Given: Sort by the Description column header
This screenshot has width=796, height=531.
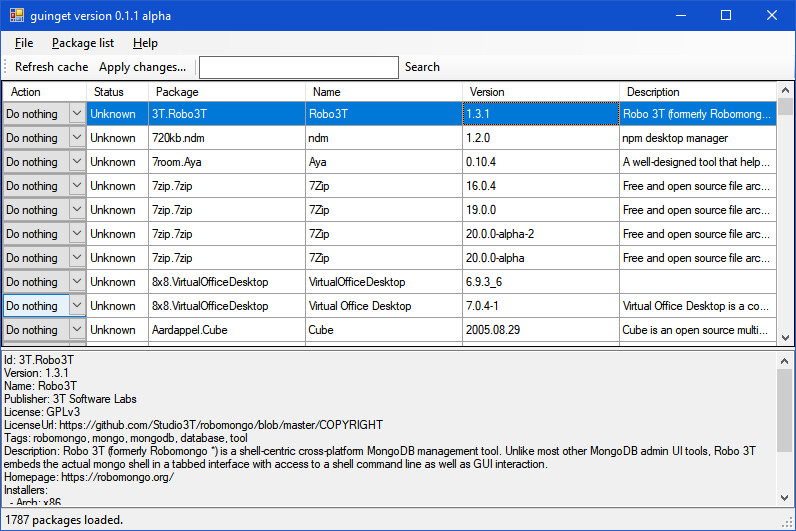Looking at the screenshot, I should (x=698, y=92).
